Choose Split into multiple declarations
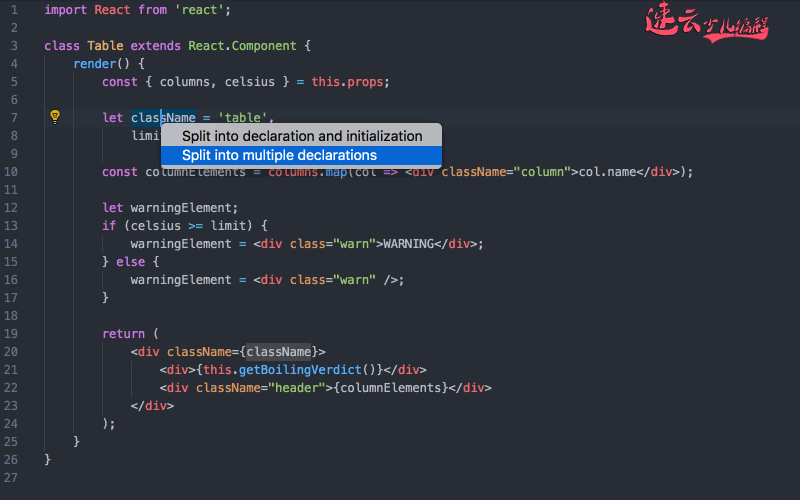The width and height of the screenshot is (800, 500). tap(302, 155)
